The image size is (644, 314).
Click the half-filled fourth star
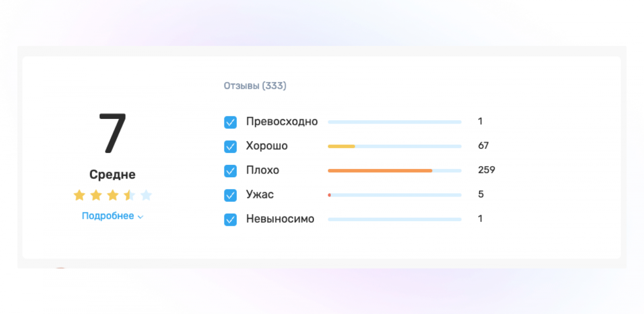pyautogui.click(x=129, y=195)
